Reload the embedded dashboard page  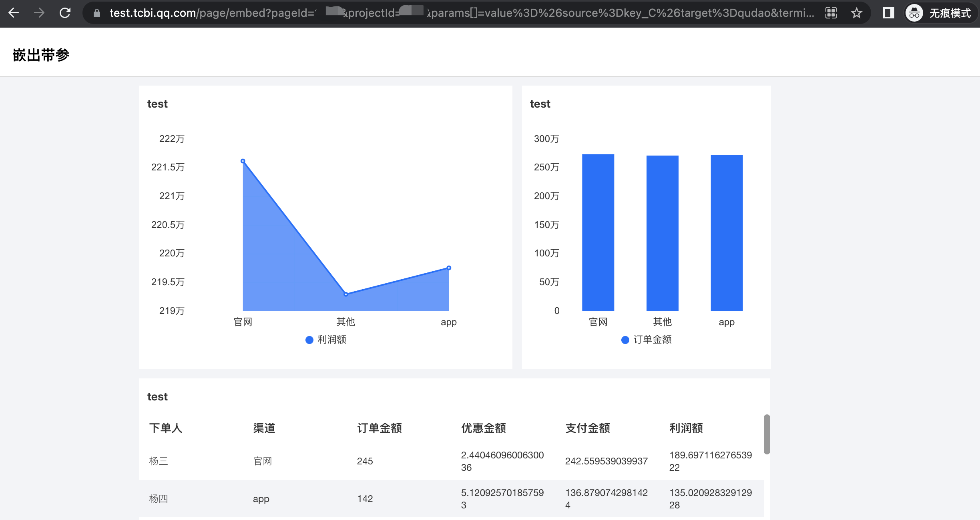65,13
